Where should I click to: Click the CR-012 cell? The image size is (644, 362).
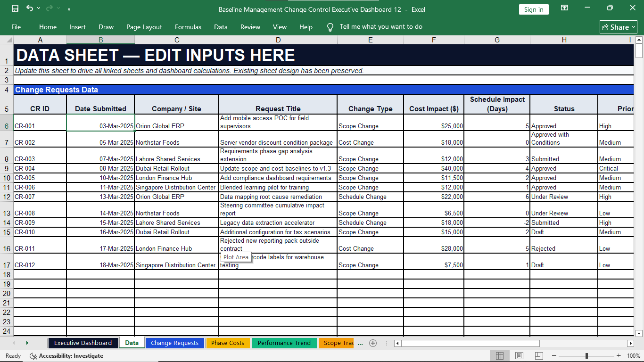pyautogui.click(x=40, y=262)
